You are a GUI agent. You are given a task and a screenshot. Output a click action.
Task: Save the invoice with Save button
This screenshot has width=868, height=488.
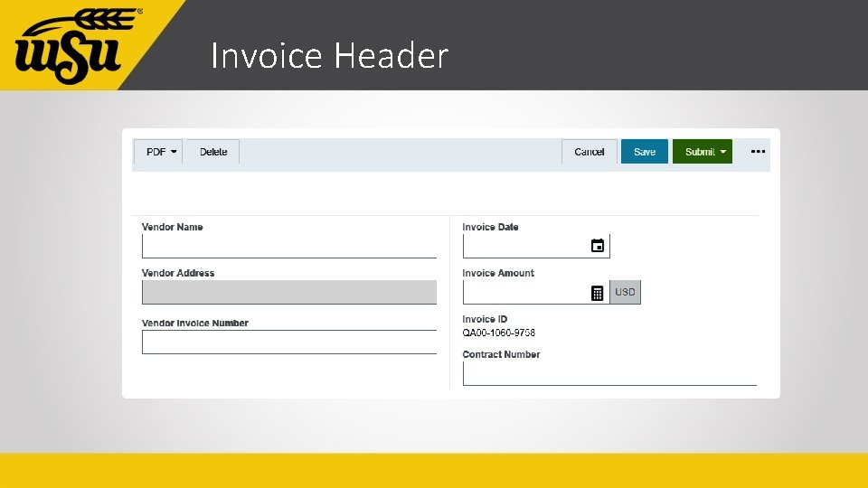[x=645, y=152]
